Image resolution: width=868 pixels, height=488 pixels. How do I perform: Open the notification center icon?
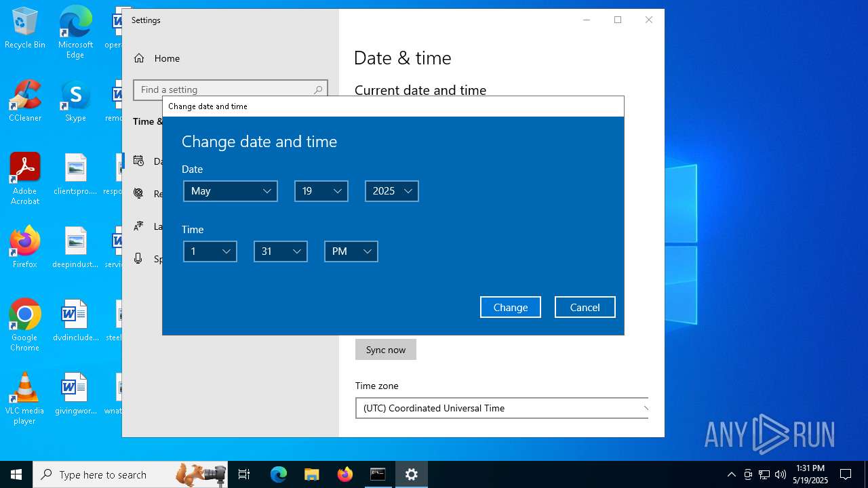[x=846, y=474]
